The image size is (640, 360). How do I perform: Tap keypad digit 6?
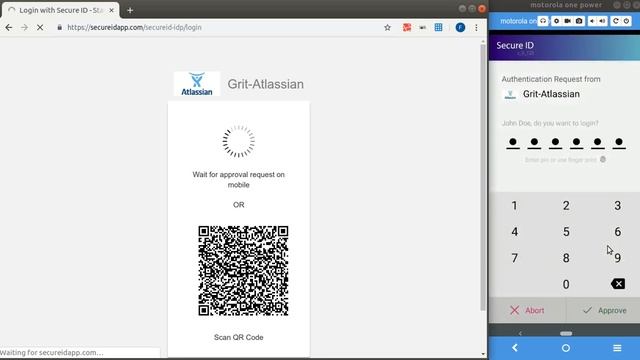coord(618,232)
